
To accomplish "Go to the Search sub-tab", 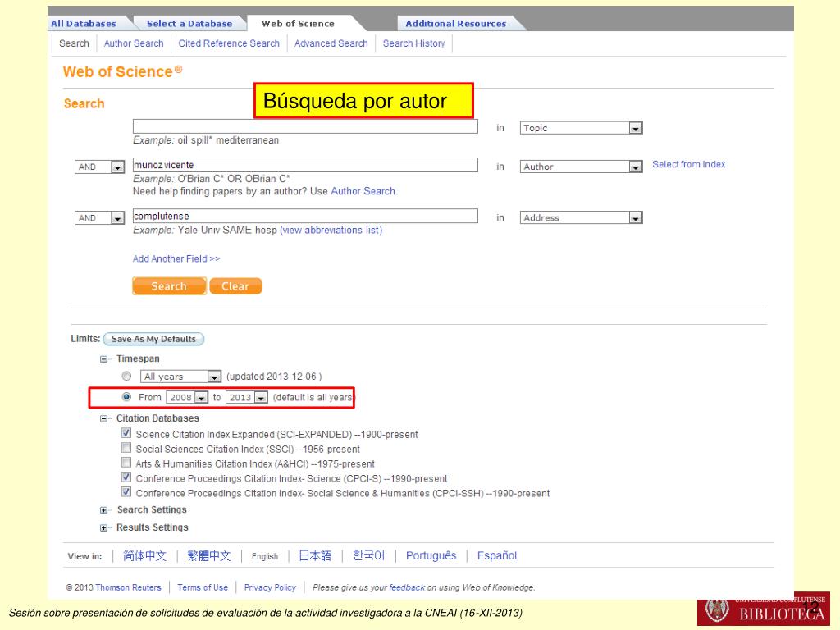I will click(x=74, y=43).
